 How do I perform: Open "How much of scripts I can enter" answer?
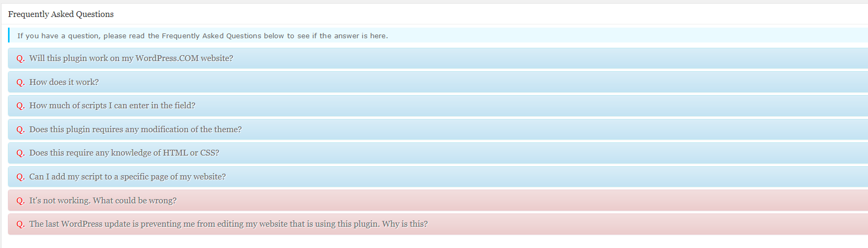(113, 106)
